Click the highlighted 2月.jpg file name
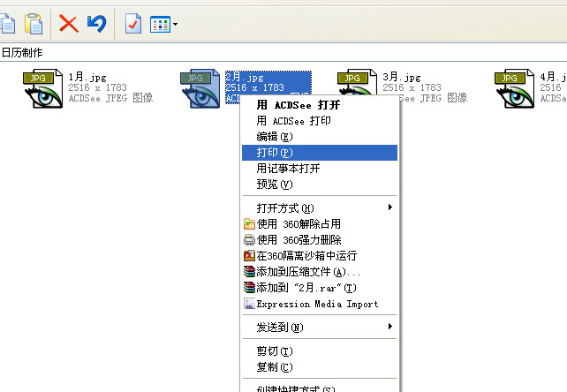Image resolution: width=567 pixels, height=392 pixels. pos(245,77)
